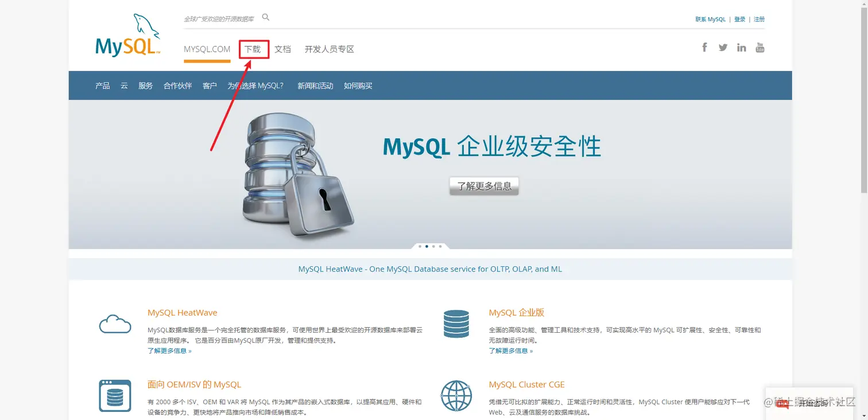Click the cloud icon beside MySQL HeatWave
This screenshot has width=868, height=420.
[115, 324]
